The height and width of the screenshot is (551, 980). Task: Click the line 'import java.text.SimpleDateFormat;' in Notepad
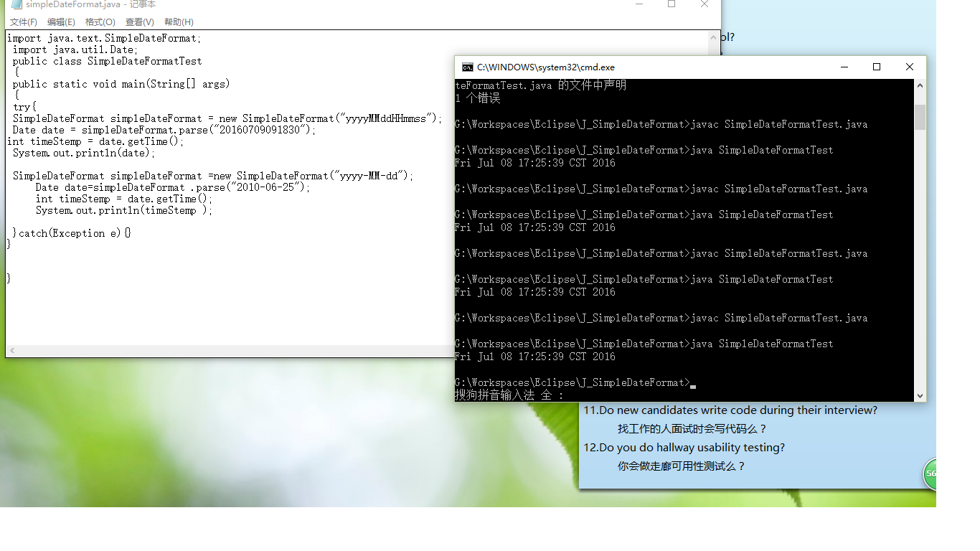click(105, 38)
